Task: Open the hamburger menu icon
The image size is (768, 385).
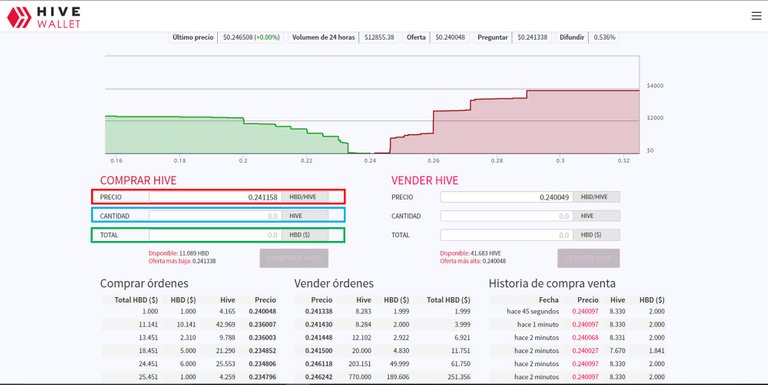Action: click(756, 16)
